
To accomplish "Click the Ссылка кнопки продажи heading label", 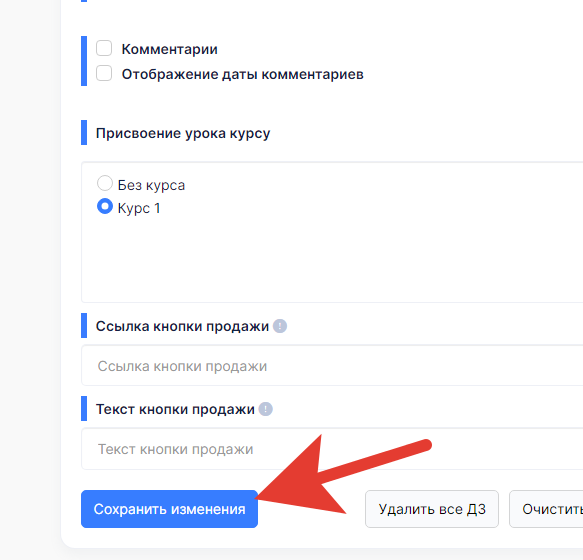I will coord(182,326).
